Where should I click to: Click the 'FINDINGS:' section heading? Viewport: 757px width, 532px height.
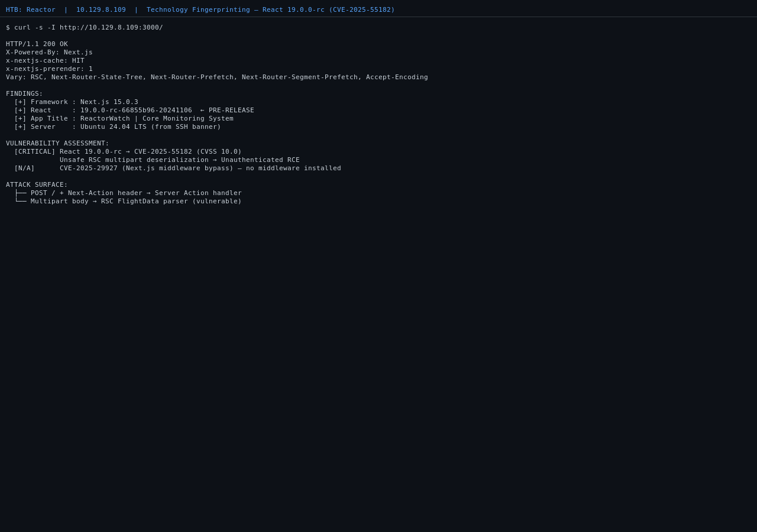coord(24,93)
